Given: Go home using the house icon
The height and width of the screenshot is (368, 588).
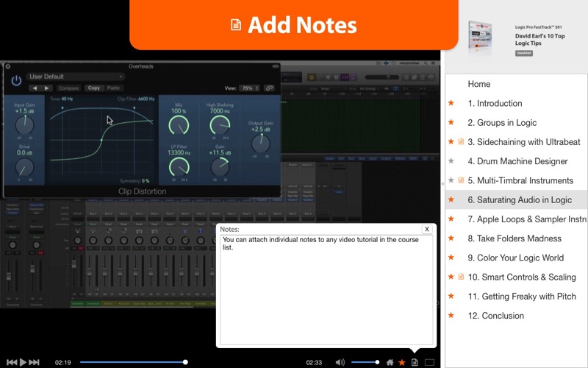Looking at the screenshot, I should pyautogui.click(x=390, y=362).
